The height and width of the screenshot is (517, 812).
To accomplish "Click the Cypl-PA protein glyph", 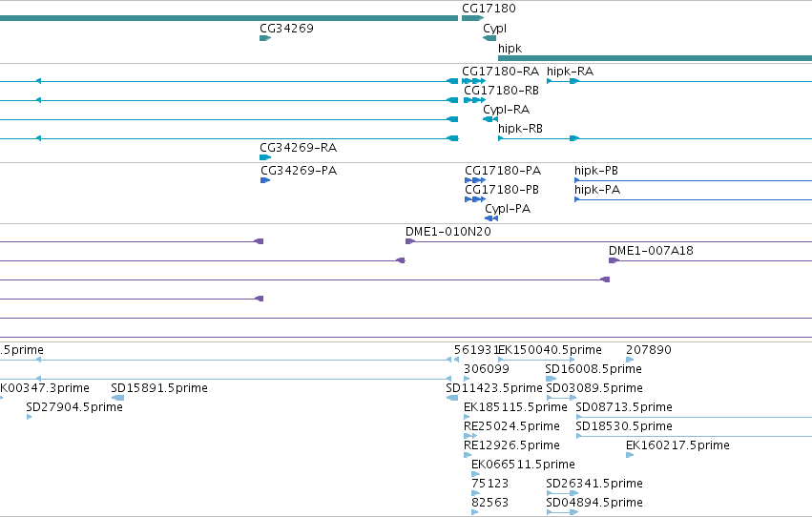I will click(x=491, y=218).
